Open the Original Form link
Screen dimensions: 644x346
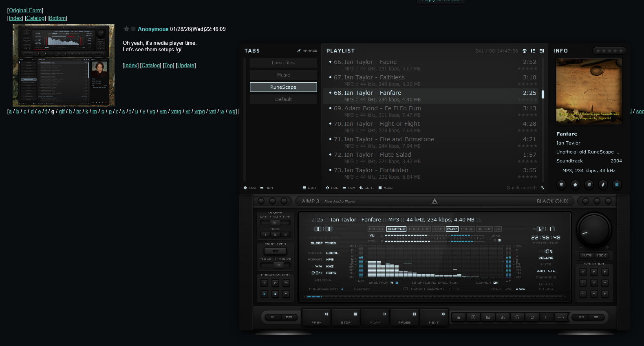[25, 10]
